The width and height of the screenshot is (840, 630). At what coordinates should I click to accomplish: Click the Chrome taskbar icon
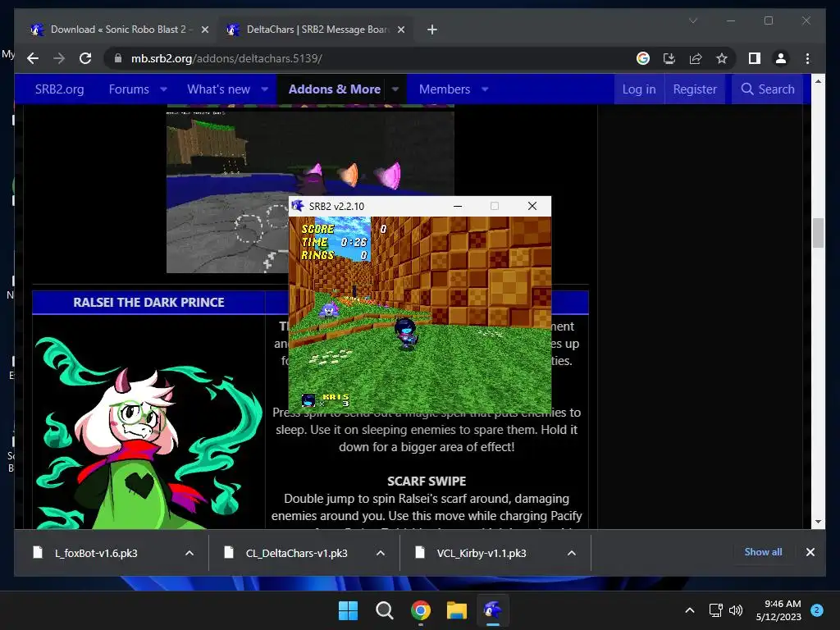[421, 610]
